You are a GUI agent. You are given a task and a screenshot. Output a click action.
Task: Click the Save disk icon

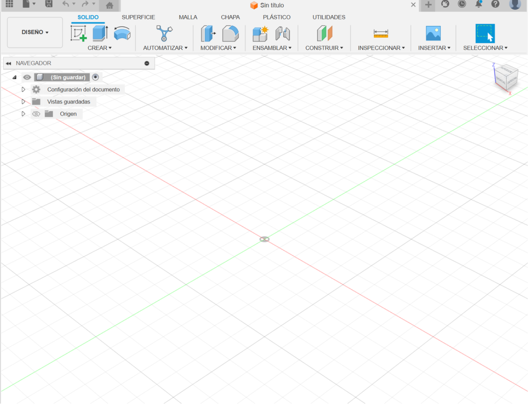coord(49,4)
